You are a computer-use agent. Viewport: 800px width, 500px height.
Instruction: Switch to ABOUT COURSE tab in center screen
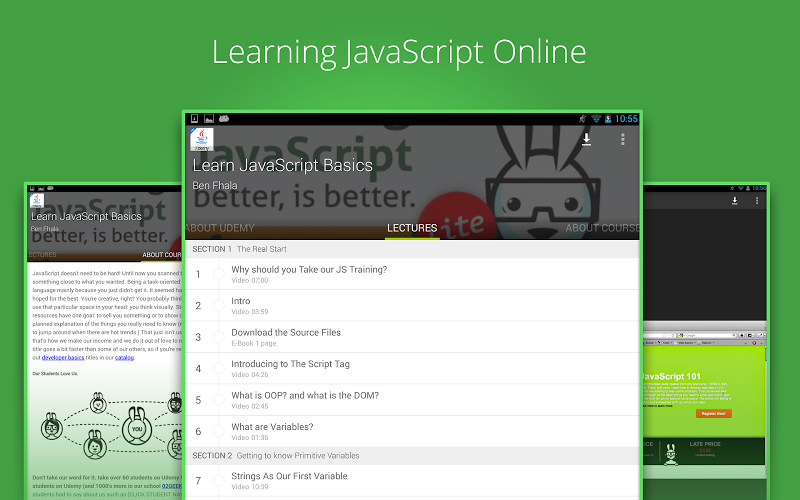pyautogui.click(x=602, y=228)
